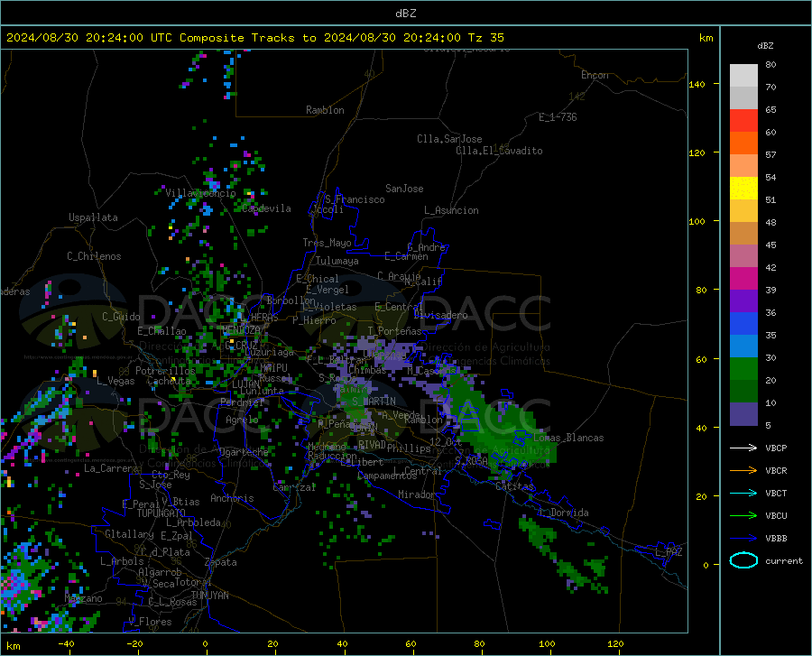Click the Uspallata label on map
The width and height of the screenshot is (812, 656).
pyautogui.click(x=93, y=217)
